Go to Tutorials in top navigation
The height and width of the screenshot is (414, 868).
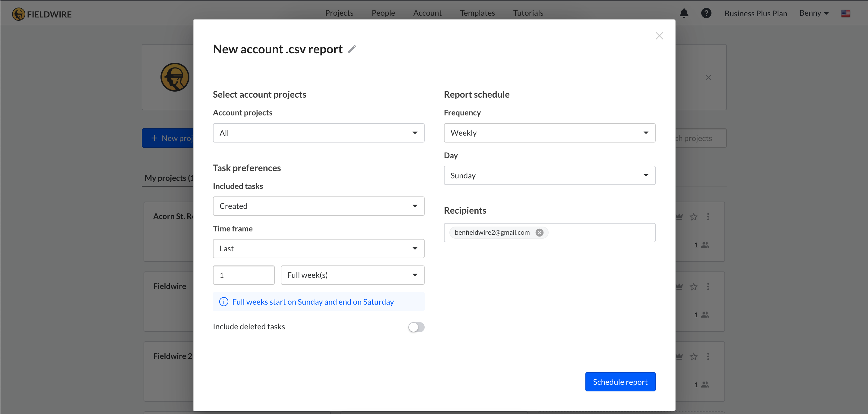point(528,13)
